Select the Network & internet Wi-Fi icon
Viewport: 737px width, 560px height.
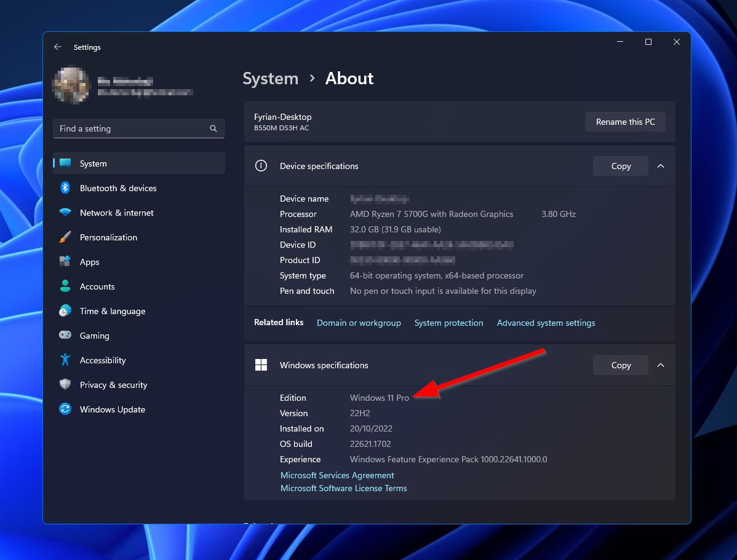[x=65, y=213]
